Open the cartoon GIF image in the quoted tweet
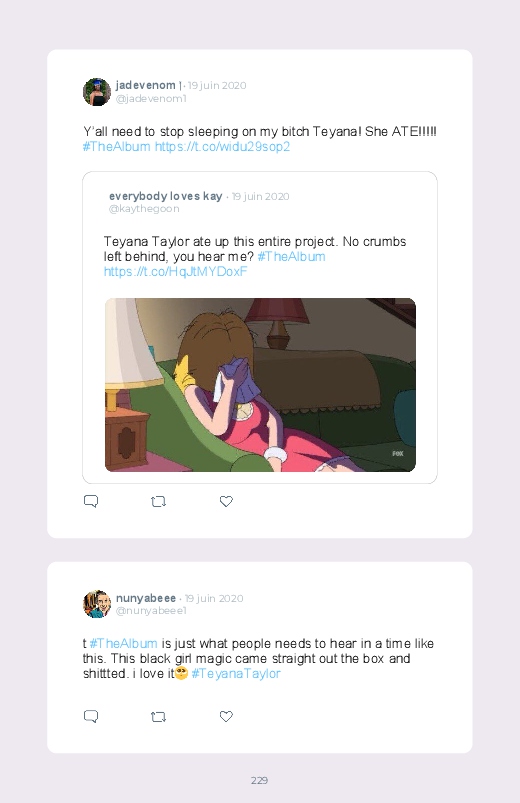 point(260,385)
